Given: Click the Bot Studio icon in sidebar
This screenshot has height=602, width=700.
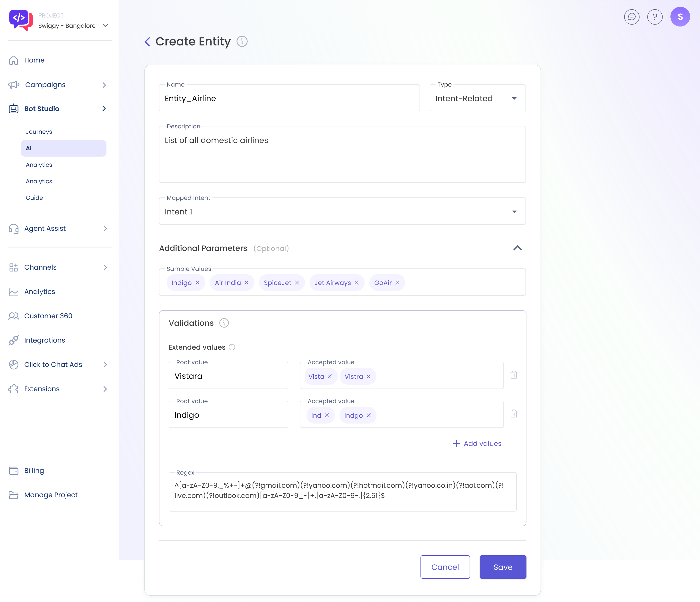Looking at the screenshot, I should click(14, 108).
